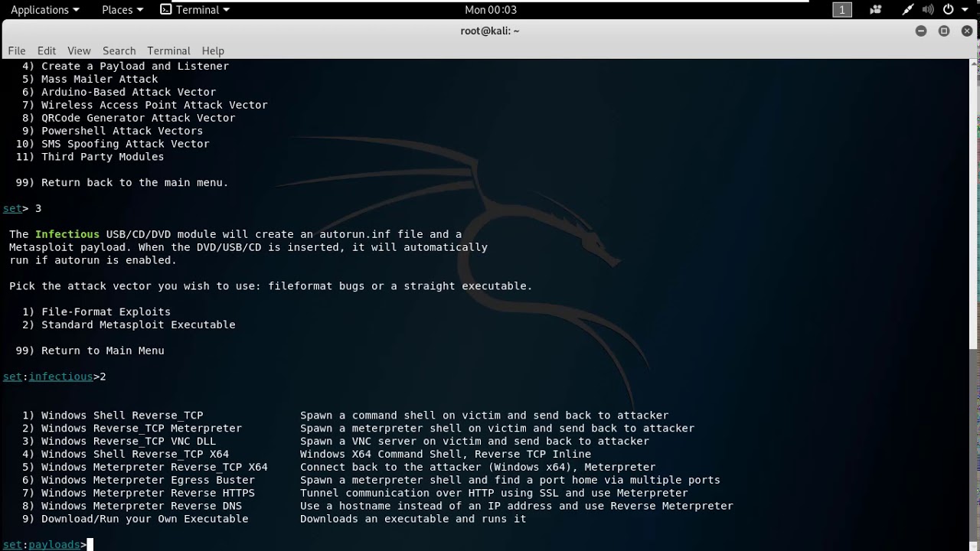Click the text 'Windows Shell Reverse_TCP X64'
The image size is (980, 551).
pyautogui.click(x=136, y=454)
